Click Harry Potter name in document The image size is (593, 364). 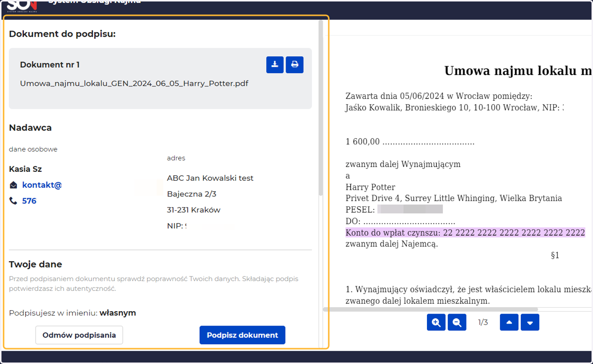pyautogui.click(x=371, y=187)
